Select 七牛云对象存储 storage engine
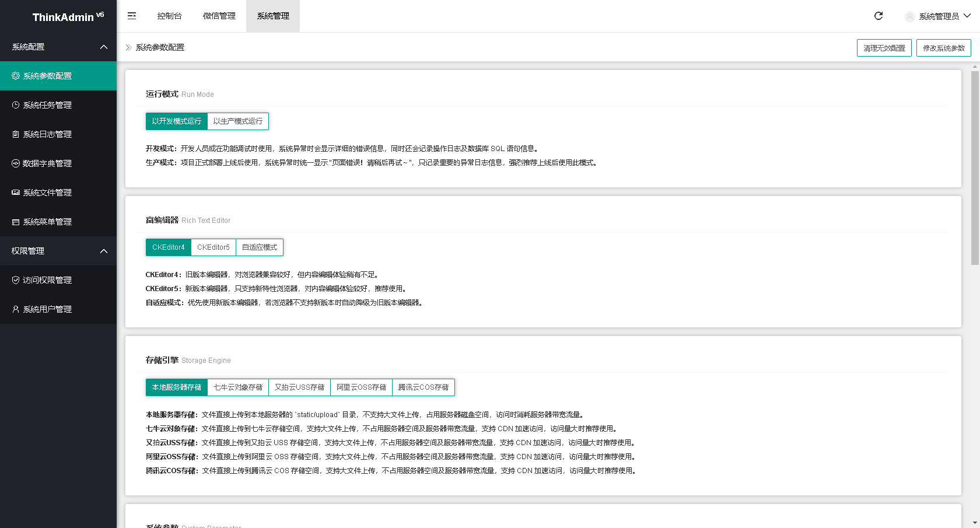 238,387
